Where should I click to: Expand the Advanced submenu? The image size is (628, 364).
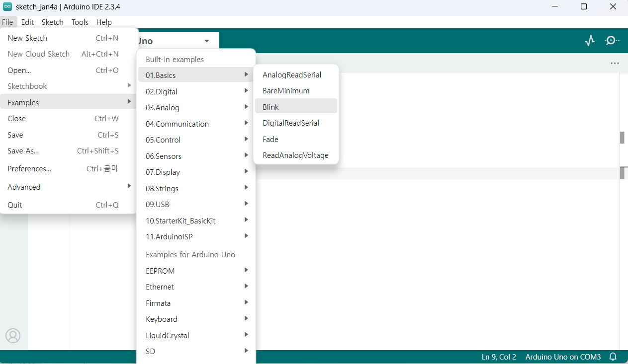coord(68,187)
